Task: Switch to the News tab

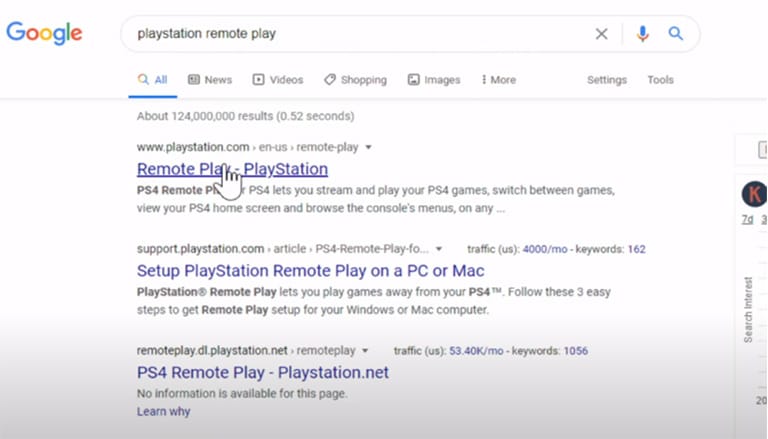Action: click(x=210, y=80)
